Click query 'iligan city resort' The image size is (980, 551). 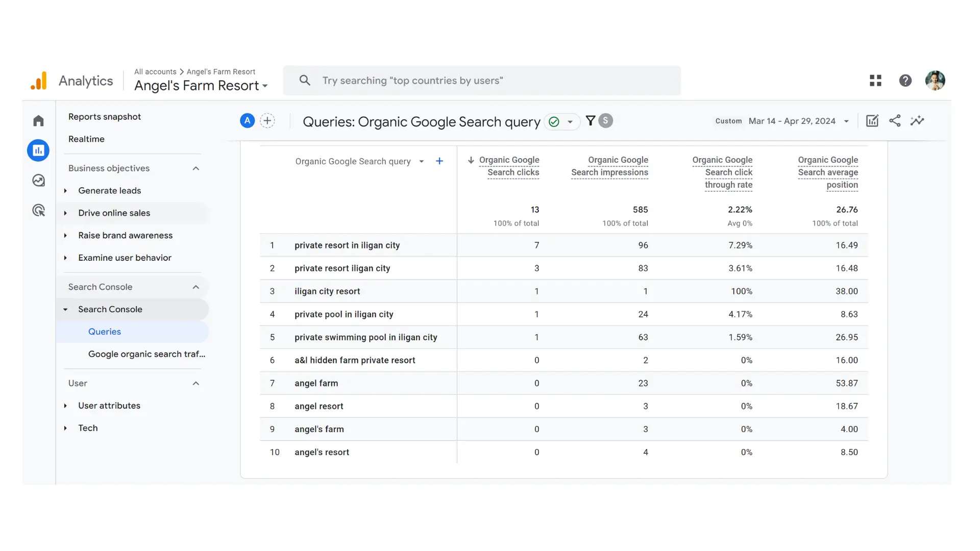[327, 291]
